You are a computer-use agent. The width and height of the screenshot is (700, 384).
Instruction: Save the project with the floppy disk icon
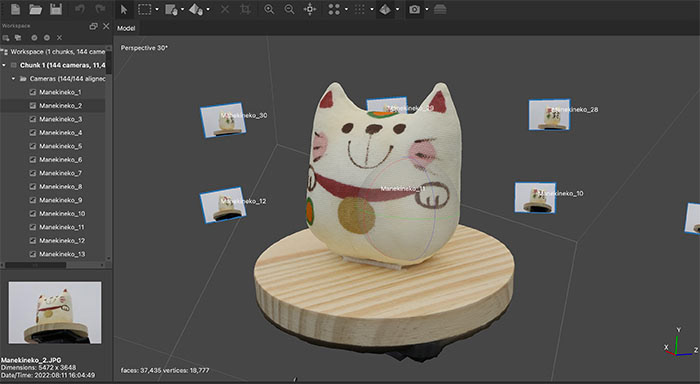[56, 9]
